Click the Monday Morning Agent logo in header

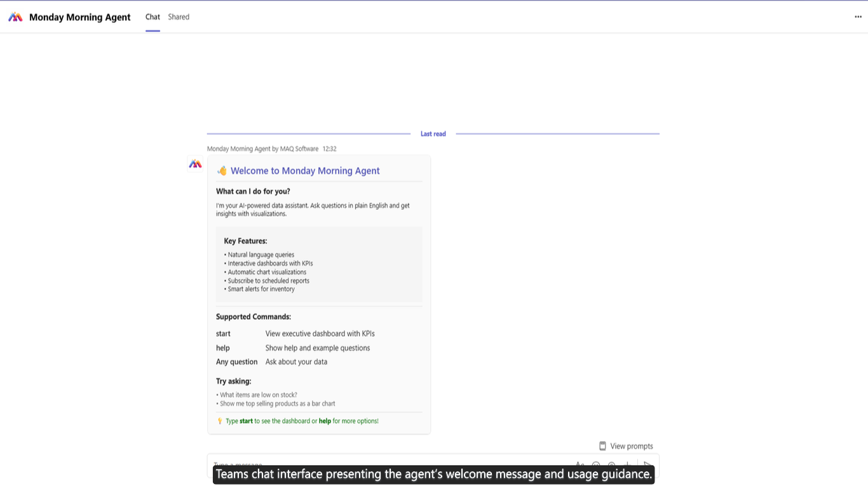(15, 17)
